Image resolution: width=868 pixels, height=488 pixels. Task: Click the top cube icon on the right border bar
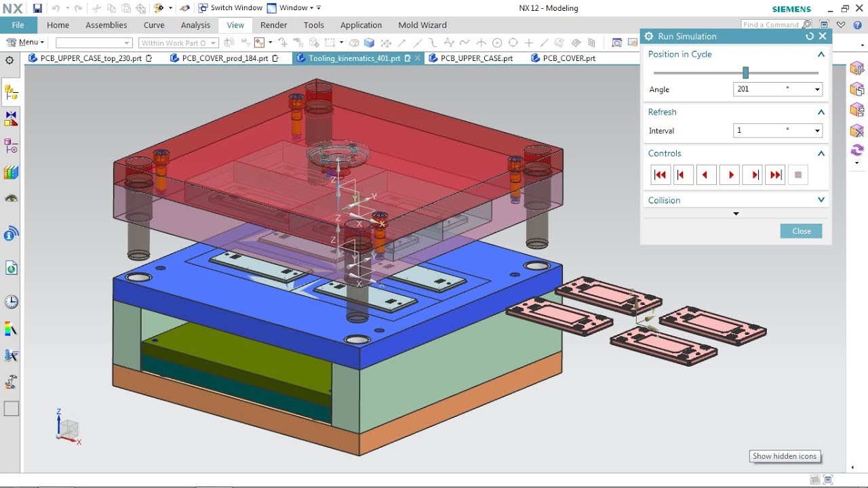[x=857, y=69]
